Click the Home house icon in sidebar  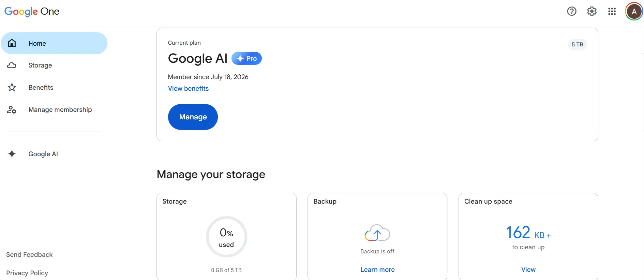12,43
